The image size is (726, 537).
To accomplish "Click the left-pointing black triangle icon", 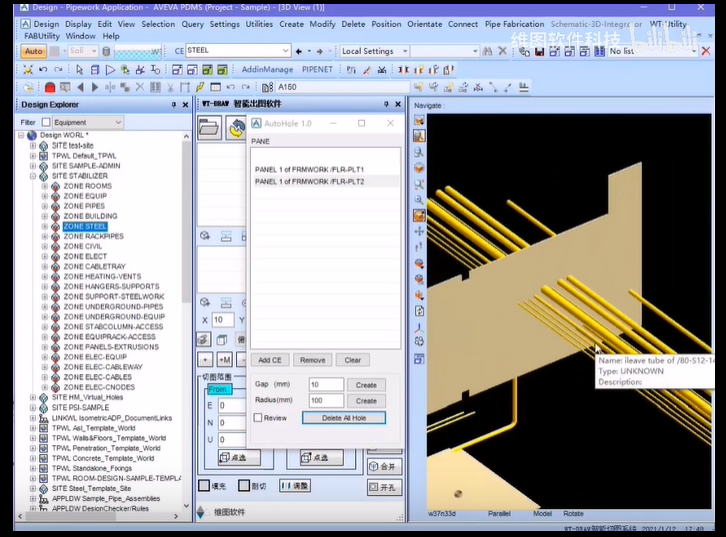I will 81,87.
